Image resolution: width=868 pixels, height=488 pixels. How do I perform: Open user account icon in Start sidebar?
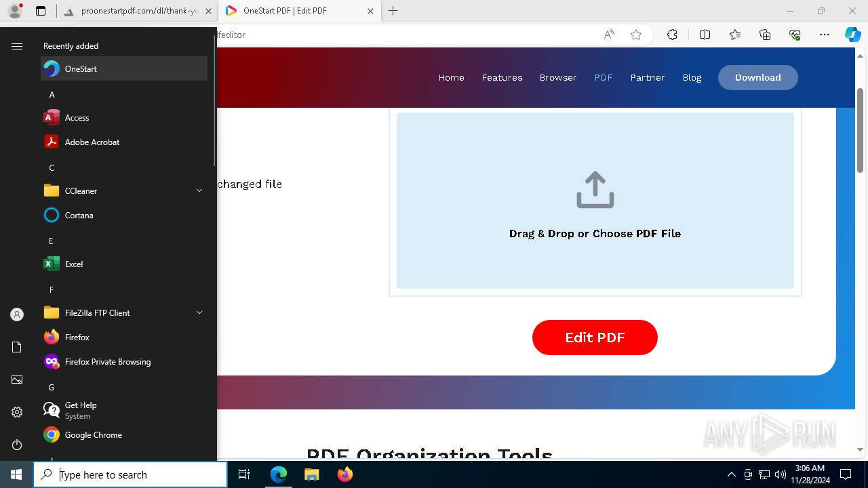(17, 314)
